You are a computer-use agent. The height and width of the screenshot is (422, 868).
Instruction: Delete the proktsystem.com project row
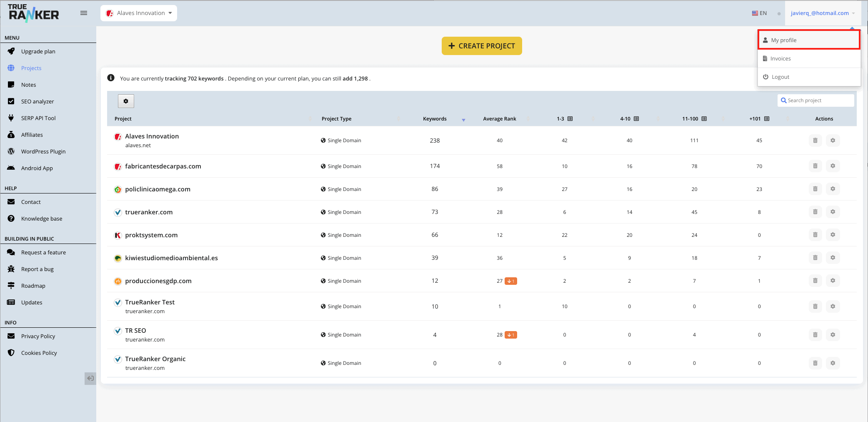pos(815,235)
